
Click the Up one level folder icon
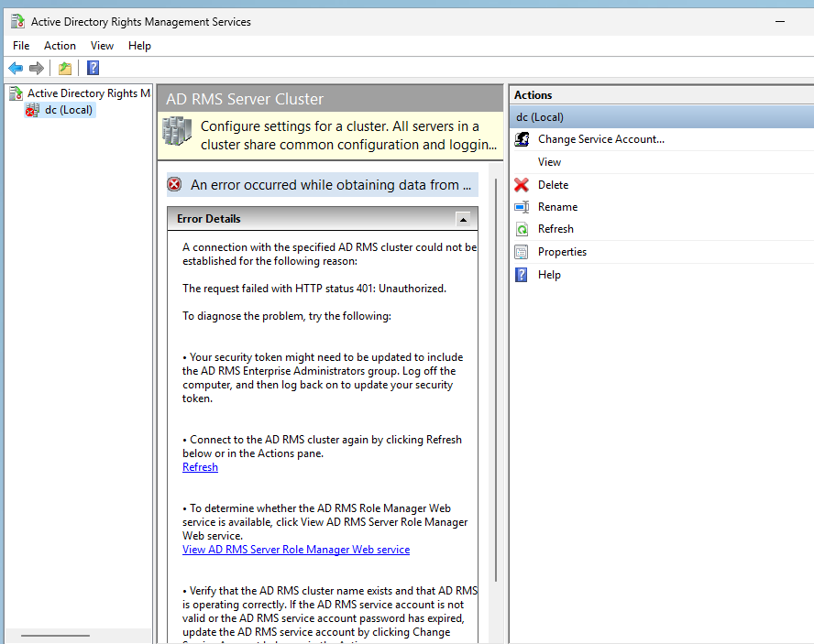pos(65,68)
